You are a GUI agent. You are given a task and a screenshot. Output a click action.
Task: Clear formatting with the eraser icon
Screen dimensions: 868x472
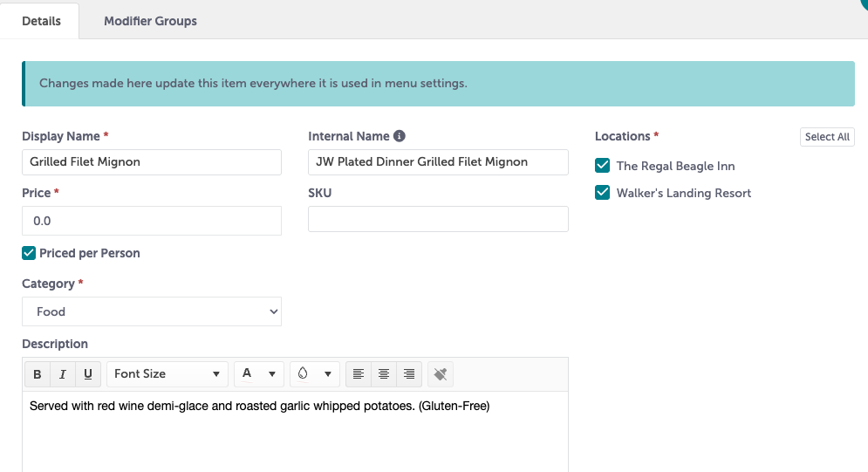(x=441, y=374)
